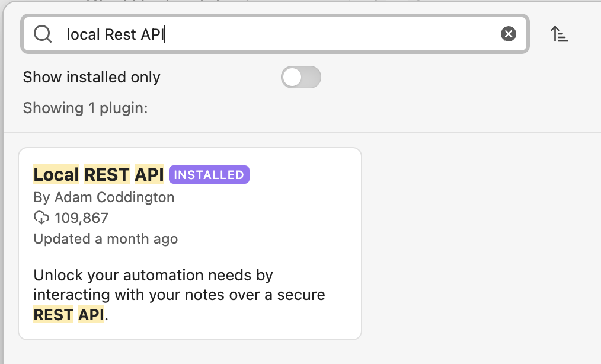Screen dimensions: 601x364
Task: Click 'Updated a month ago' text
Action: click(x=106, y=238)
